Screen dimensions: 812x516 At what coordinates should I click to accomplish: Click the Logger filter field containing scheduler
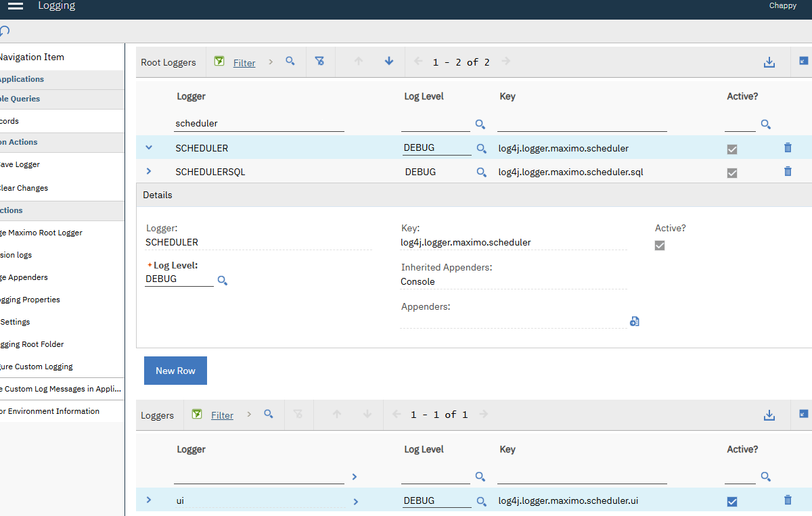coord(259,124)
